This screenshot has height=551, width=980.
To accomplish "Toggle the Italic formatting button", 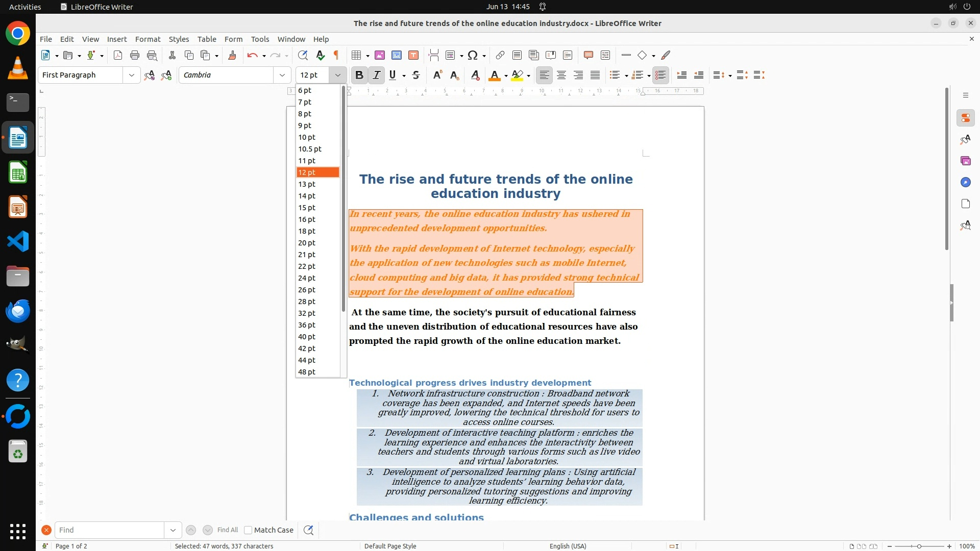I will (x=377, y=76).
